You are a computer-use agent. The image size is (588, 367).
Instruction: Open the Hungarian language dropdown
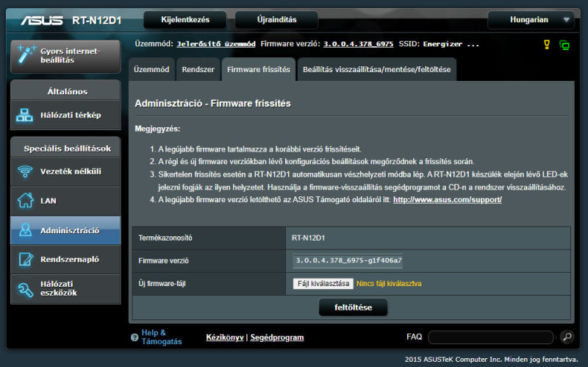(x=531, y=20)
